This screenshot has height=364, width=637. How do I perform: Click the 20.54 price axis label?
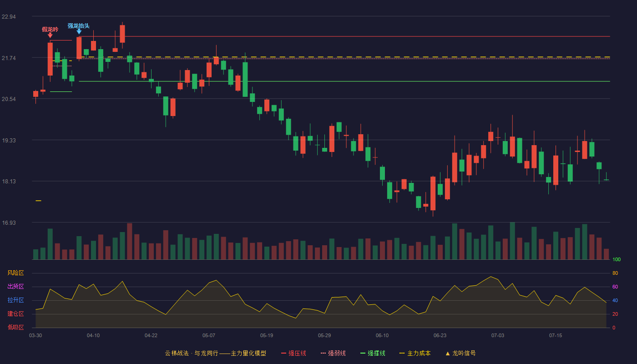click(9, 99)
